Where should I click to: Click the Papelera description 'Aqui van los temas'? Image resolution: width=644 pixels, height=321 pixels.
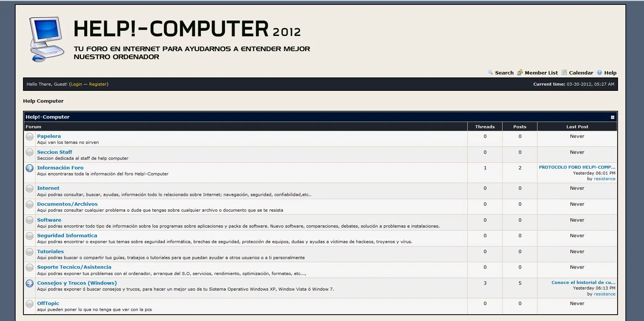point(68,142)
